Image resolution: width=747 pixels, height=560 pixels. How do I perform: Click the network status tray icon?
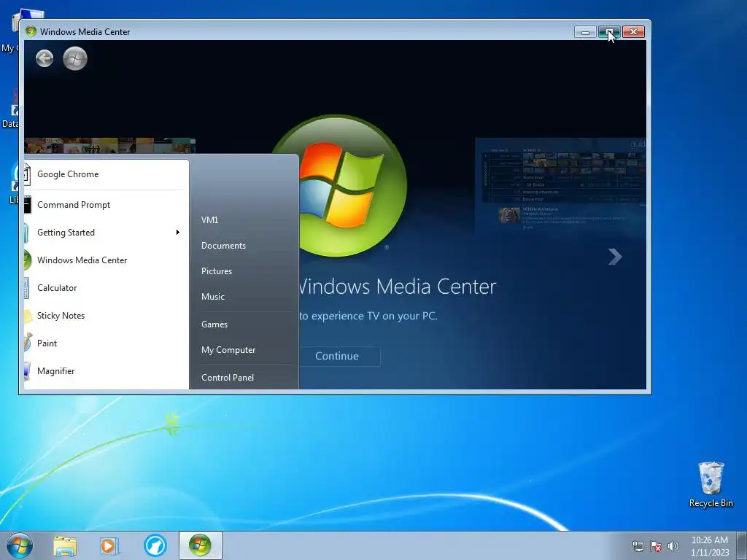pyautogui.click(x=638, y=546)
